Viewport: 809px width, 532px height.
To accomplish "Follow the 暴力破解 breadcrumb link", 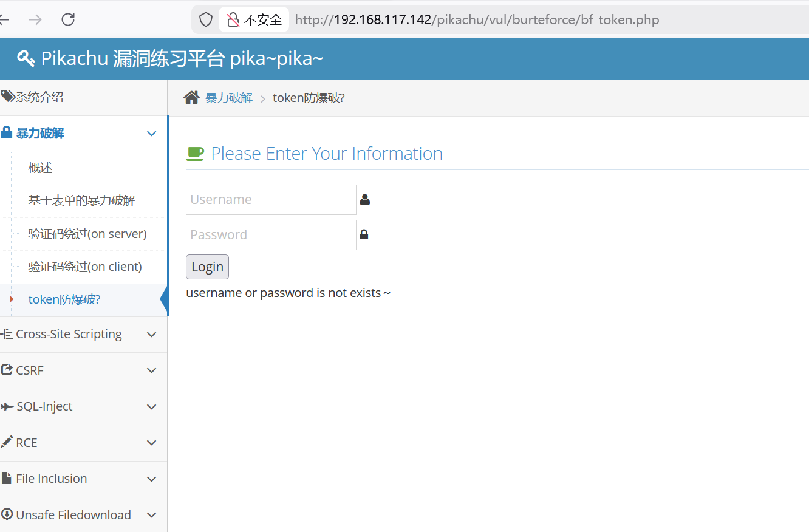I will (229, 98).
